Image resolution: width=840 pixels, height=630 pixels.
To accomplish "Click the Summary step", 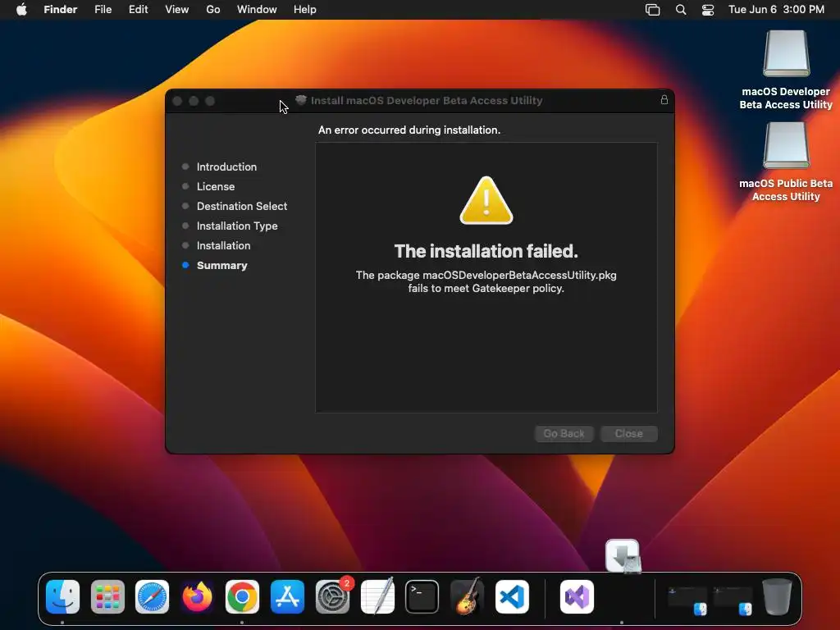I will tap(221, 265).
